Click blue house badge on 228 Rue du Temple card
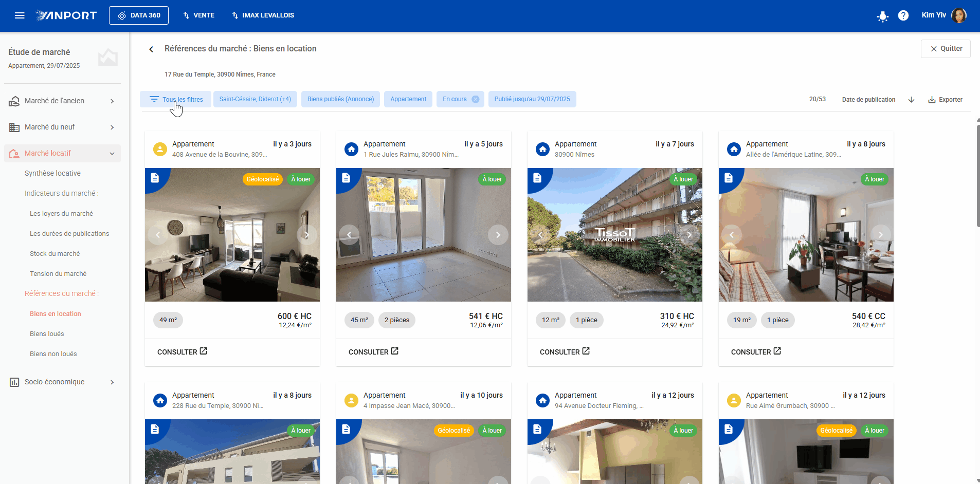The width and height of the screenshot is (980, 484). click(x=160, y=401)
